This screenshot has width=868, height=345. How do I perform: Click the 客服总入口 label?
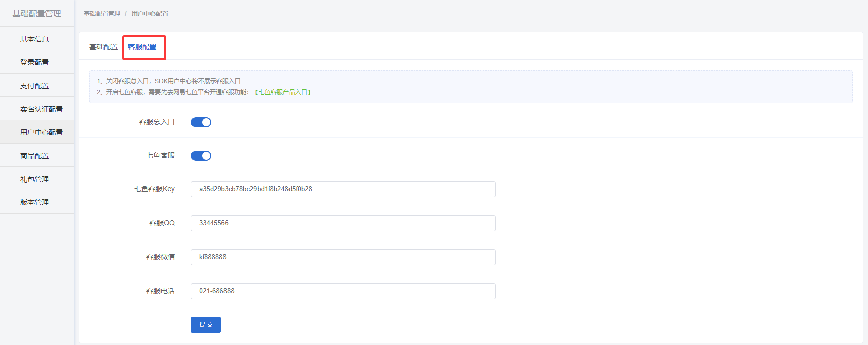pyautogui.click(x=157, y=122)
